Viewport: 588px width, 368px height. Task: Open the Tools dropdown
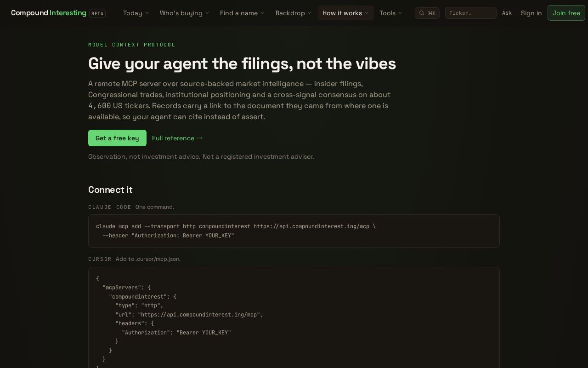390,13
